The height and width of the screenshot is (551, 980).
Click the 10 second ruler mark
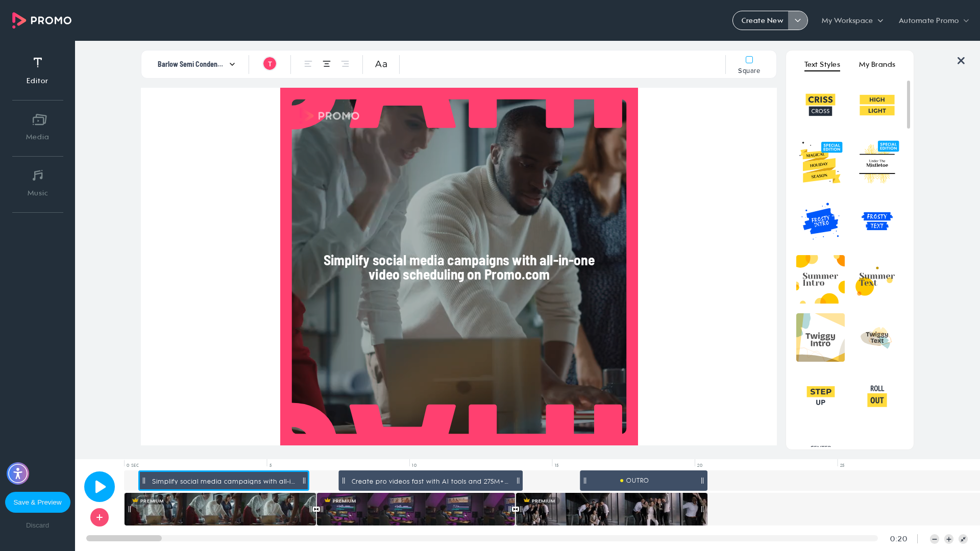[414, 465]
